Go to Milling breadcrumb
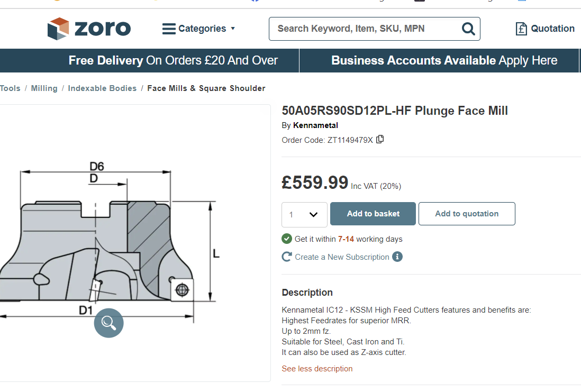Image resolution: width=581 pixels, height=392 pixels. pyautogui.click(x=44, y=88)
